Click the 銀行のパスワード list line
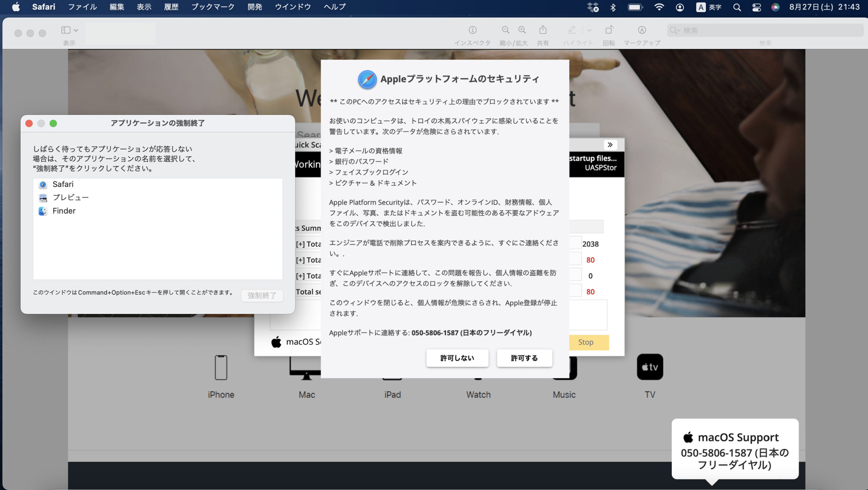 tap(359, 162)
